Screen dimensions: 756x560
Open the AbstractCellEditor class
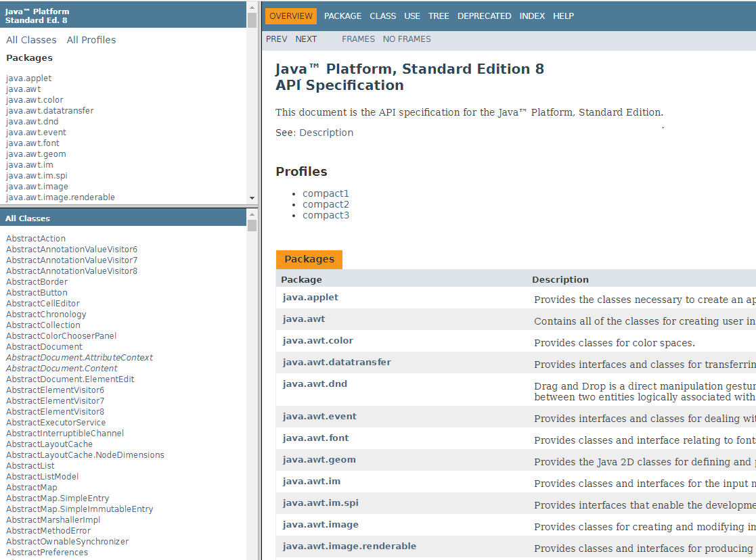click(43, 304)
